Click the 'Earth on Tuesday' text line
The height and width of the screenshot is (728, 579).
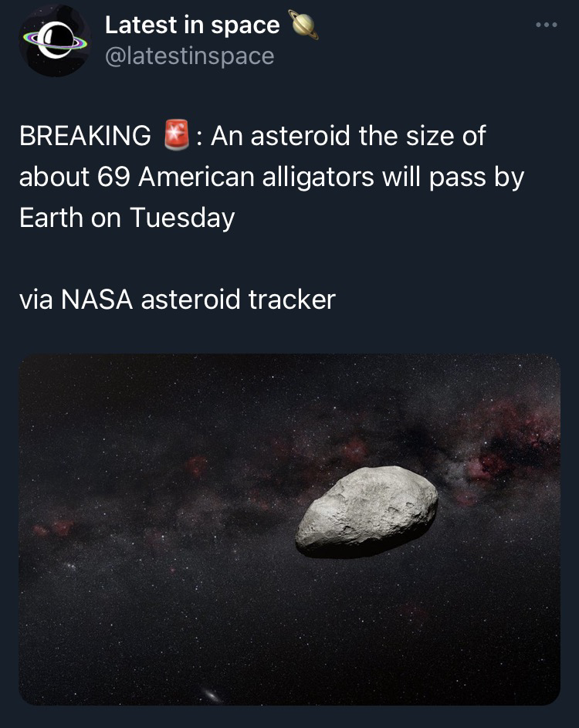click(x=127, y=218)
